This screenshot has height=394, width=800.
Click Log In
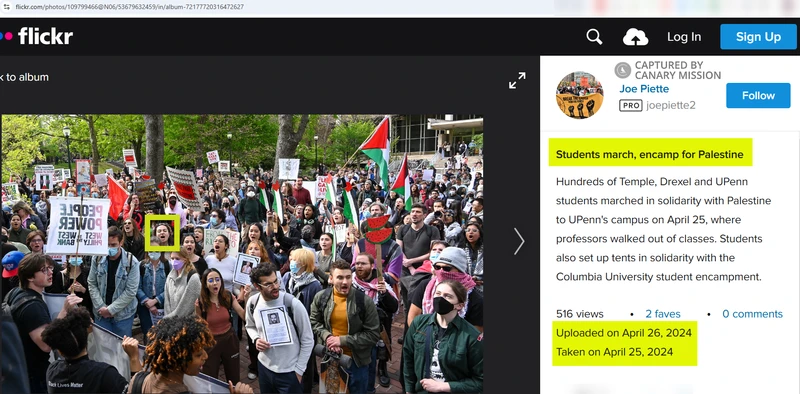click(x=684, y=37)
